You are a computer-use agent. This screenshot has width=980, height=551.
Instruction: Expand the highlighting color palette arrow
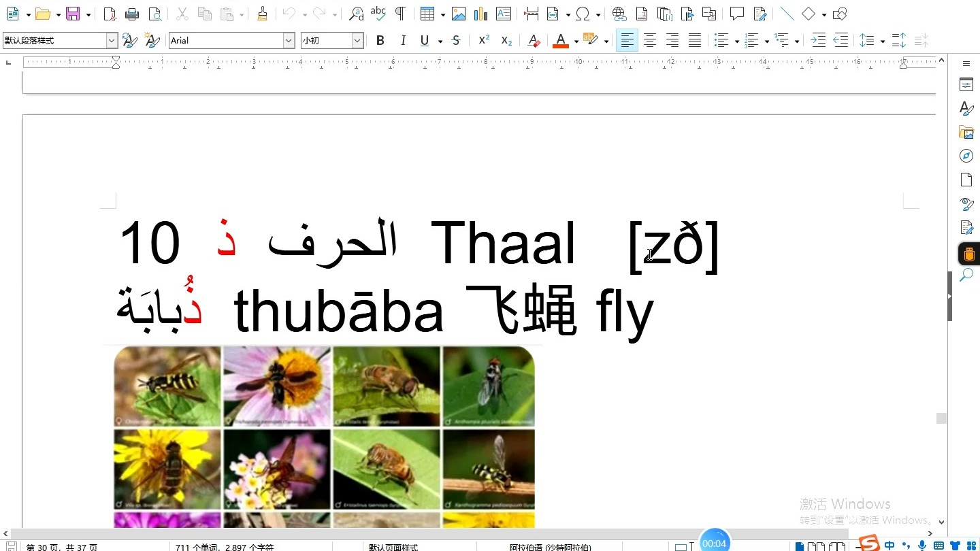click(606, 41)
